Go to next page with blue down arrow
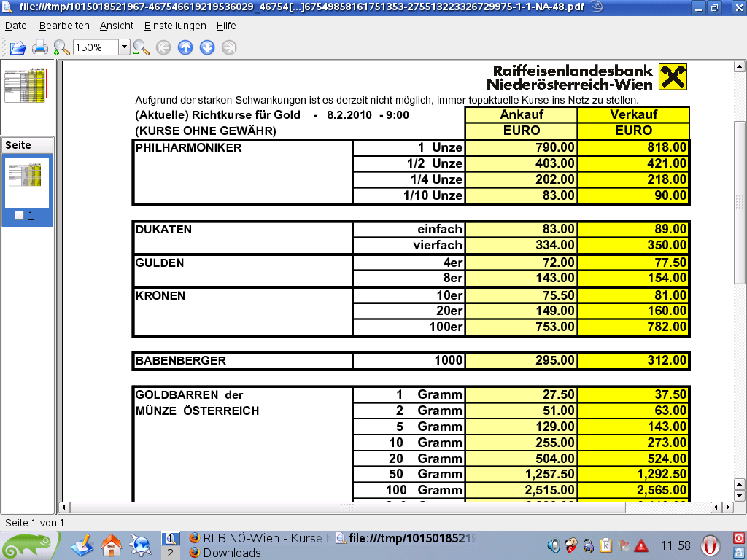Viewport: 747px width, 560px height. click(x=207, y=47)
